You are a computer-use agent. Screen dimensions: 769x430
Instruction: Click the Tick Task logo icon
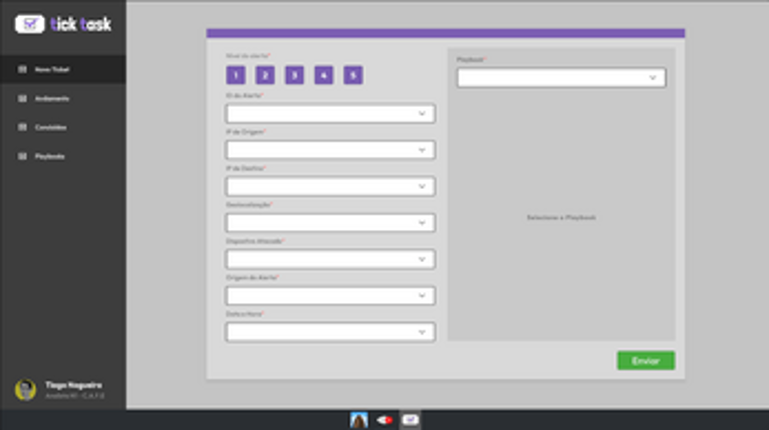(x=30, y=23)
